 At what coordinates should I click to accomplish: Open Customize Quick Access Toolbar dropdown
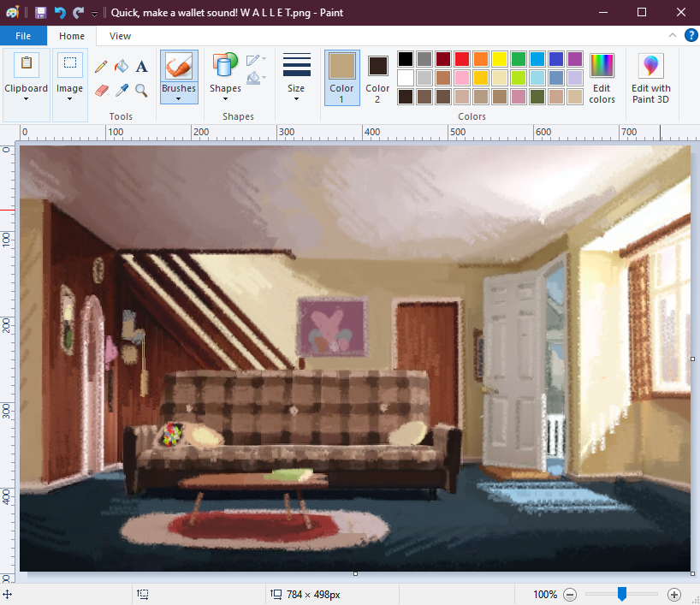95,14
